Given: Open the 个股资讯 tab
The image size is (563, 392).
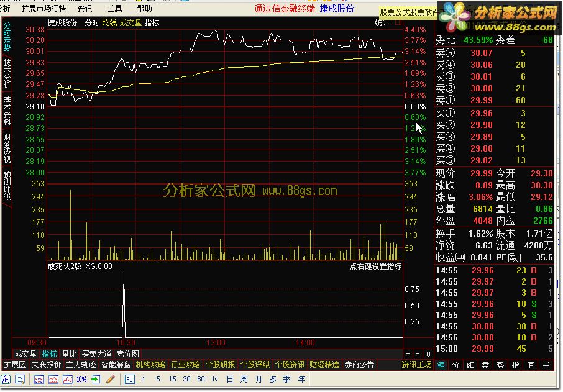Looking at the screenshot, I should tap(290, 365).
